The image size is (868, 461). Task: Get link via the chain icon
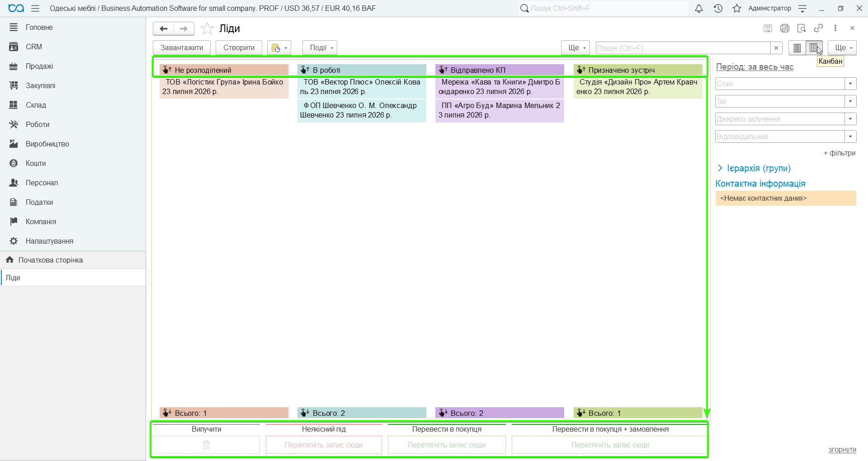click(x=818, y=28)
